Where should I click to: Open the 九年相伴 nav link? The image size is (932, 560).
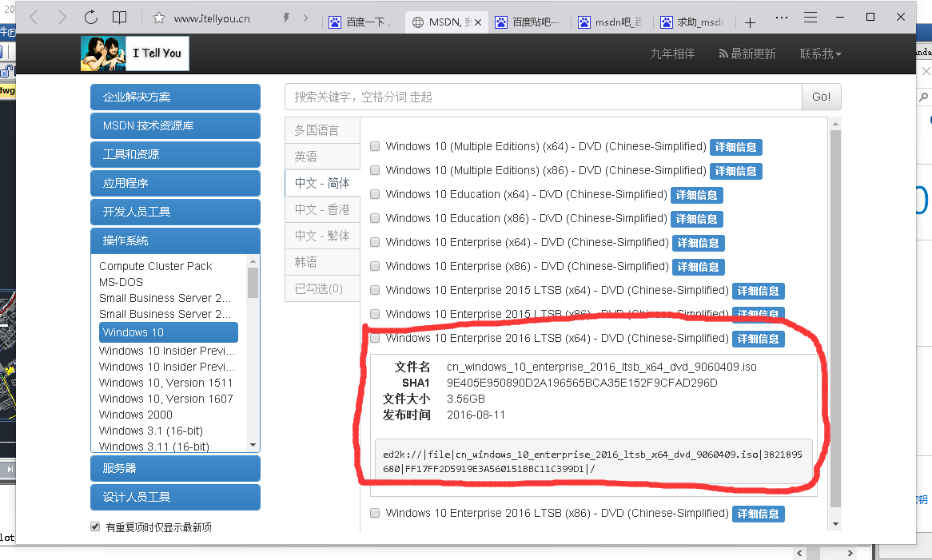tap(672, 54)
